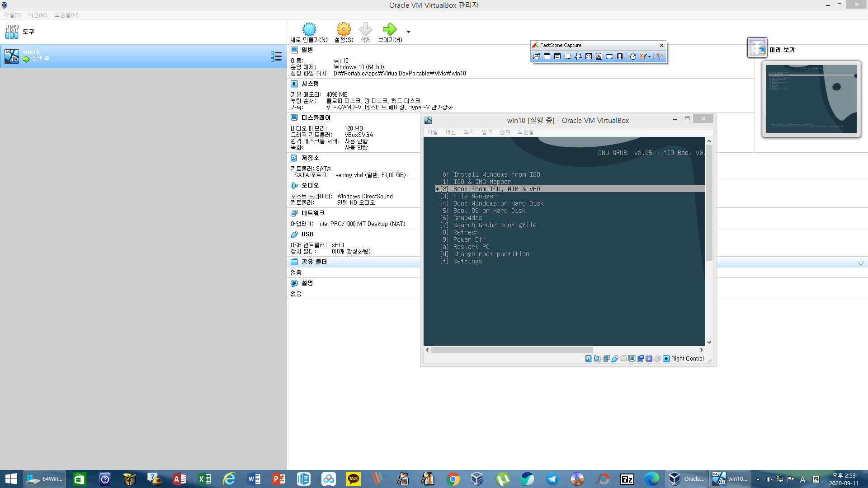The width and height of the screenshot is (868, 488).
Task: FastStone: capture window or object icon
Action: click(x=557, y=56)
